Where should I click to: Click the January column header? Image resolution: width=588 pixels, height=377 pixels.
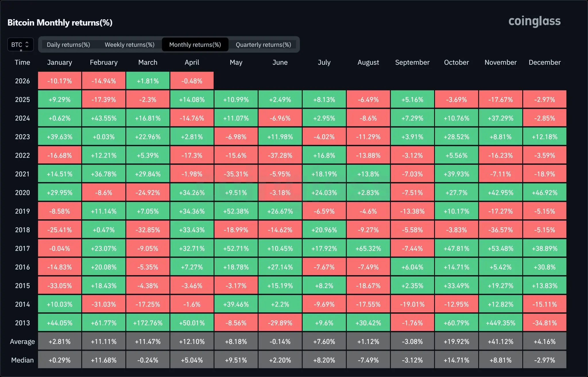59,62
